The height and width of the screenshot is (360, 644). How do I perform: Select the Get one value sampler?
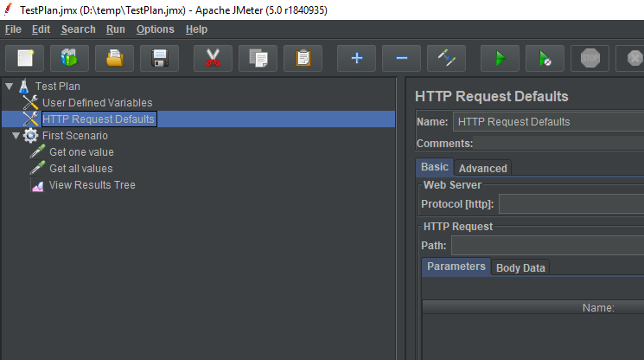click(81, 152)
